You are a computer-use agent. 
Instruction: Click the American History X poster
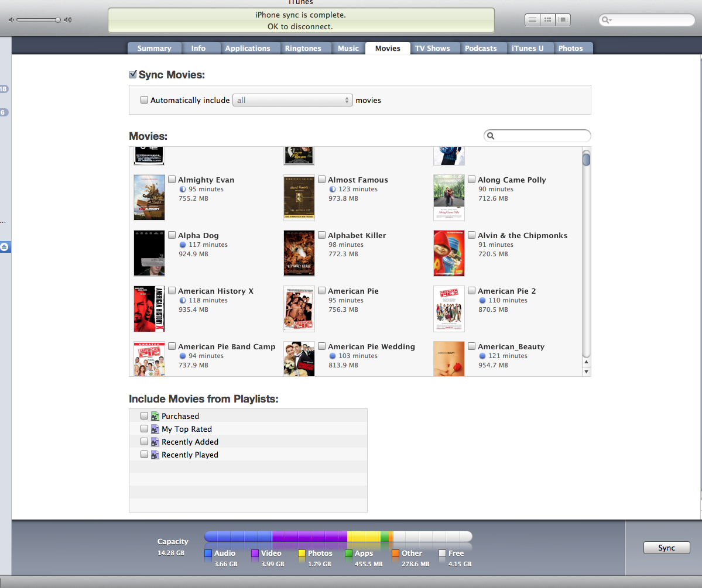(149, 309)
